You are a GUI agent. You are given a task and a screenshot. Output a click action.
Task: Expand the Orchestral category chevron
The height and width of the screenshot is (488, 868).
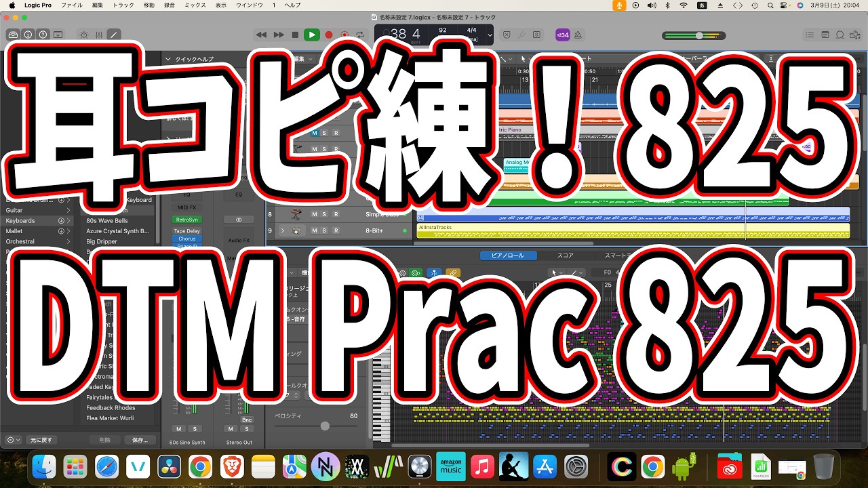68,241
